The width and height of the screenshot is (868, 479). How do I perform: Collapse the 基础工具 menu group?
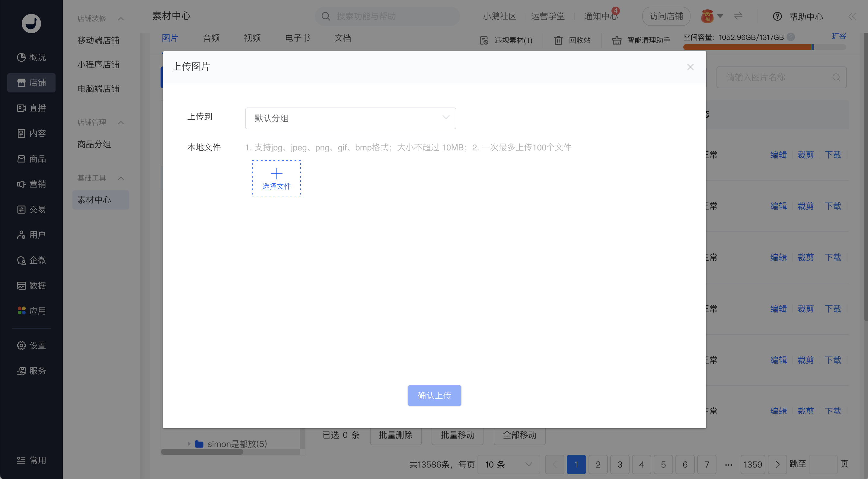click(121, 178)
